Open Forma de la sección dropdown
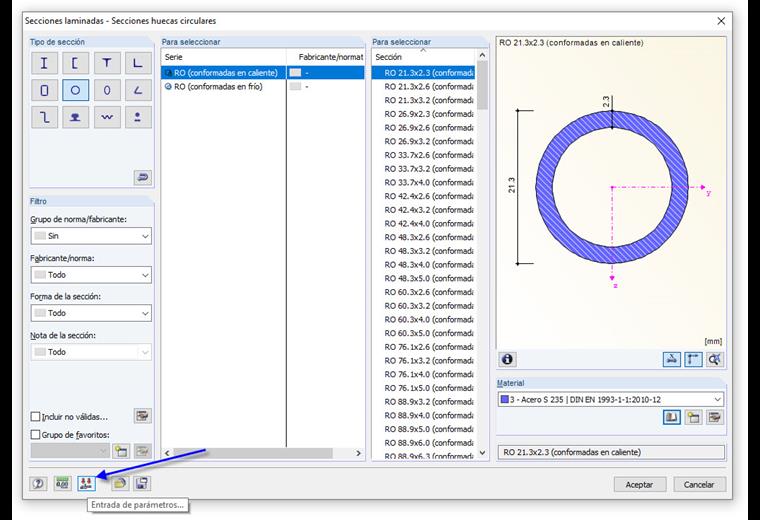Image resolution: width=760 pixels, height=520 pixels. [91, 313]
